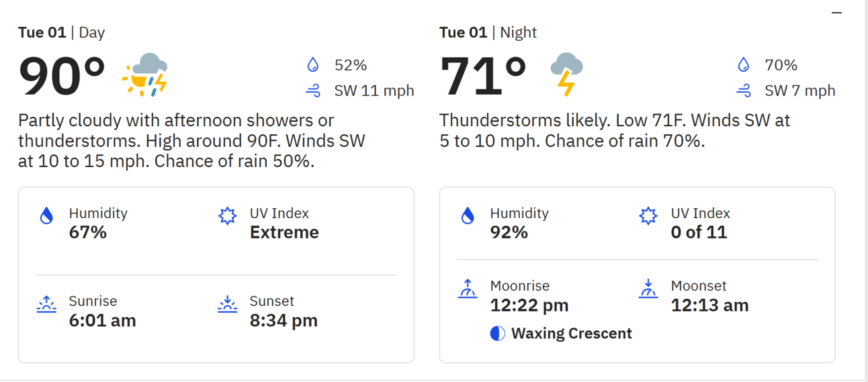
Task: Click the Day Humidity droplet icon
Action: click(x=46, y=216)
